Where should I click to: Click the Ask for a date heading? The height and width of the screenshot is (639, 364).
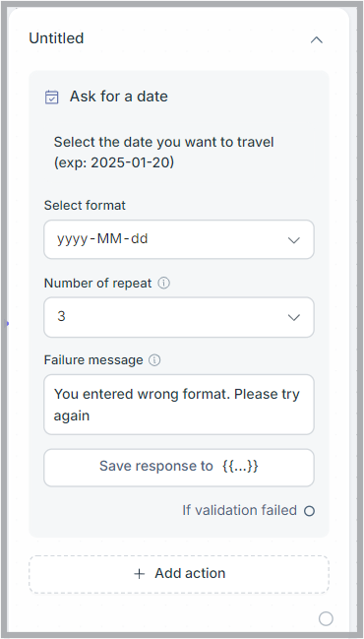point(118,96)
